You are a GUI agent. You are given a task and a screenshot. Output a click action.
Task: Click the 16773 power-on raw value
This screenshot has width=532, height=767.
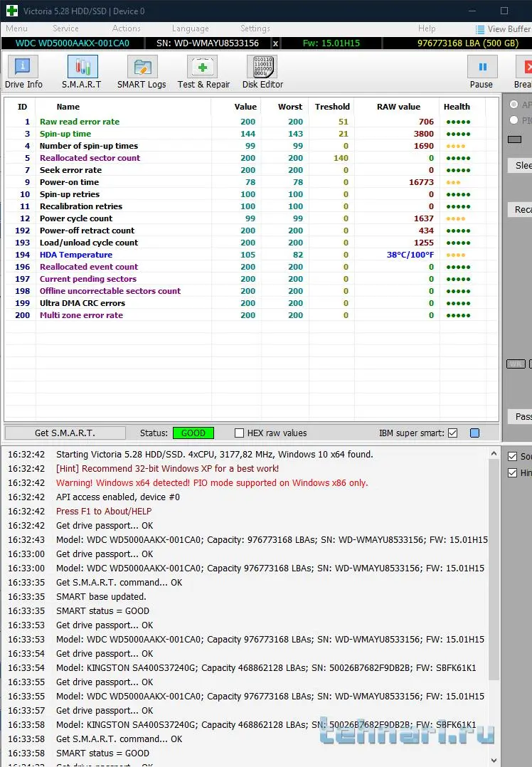[x=421, y=182]
